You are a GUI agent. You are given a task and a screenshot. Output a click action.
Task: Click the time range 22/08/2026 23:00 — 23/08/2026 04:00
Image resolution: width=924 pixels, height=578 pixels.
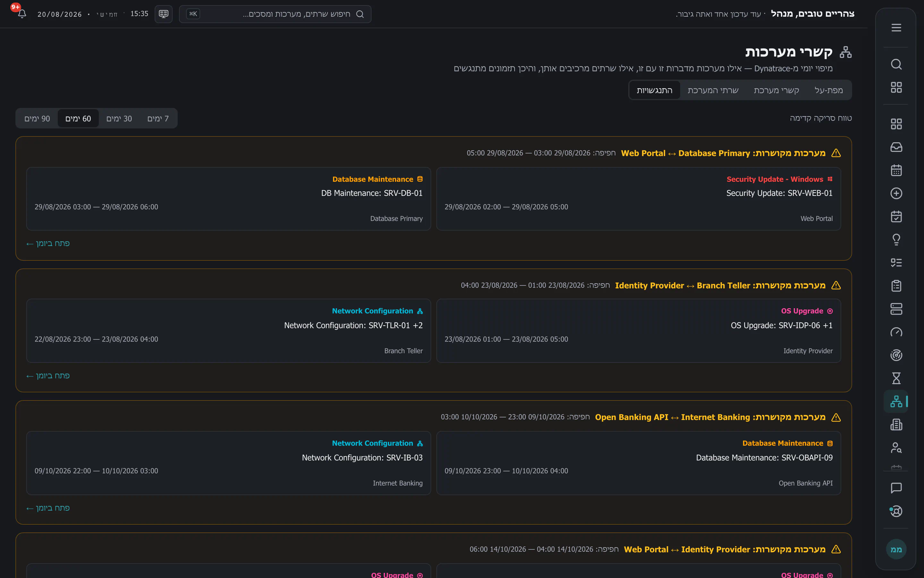click(x=96, y=339)
